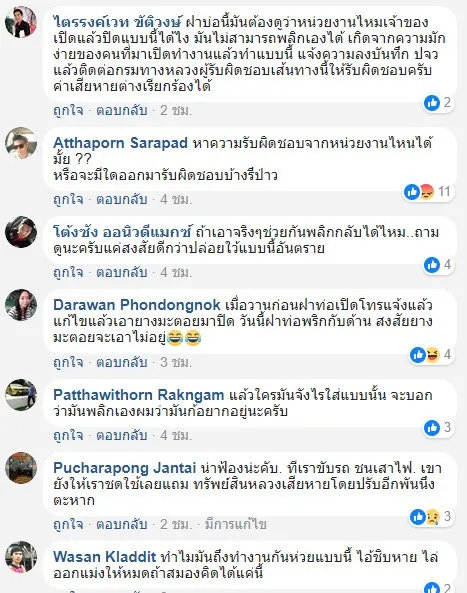The image size is (467, 593).
Task: Click like reaction icon on โต้งซัง's comment
Action: pos(432,265)
